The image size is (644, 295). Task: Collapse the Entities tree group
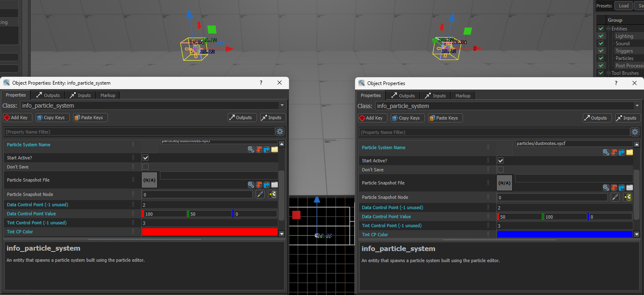click(609, 29)
